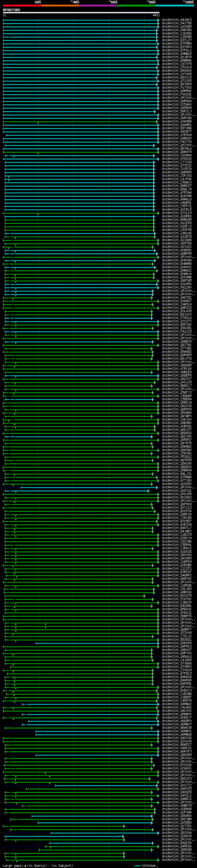Open hit UniRef100_C1E4D6

click(x=177, y=33)
